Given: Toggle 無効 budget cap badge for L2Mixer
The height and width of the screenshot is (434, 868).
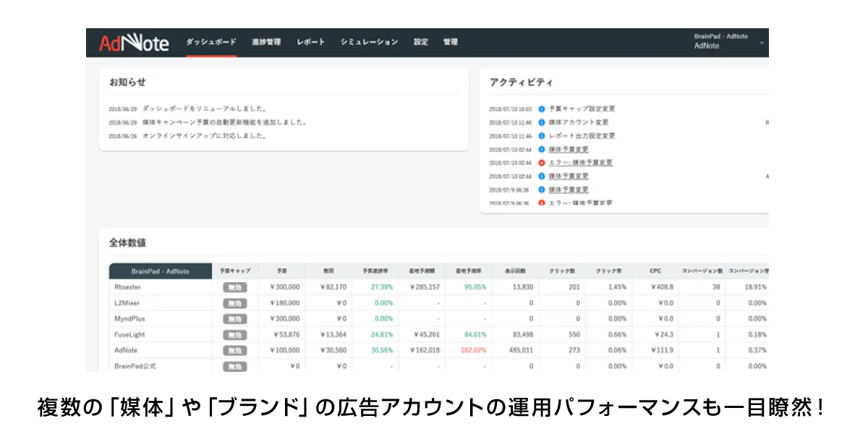Looking at the screenshot, I should (235, 303).
